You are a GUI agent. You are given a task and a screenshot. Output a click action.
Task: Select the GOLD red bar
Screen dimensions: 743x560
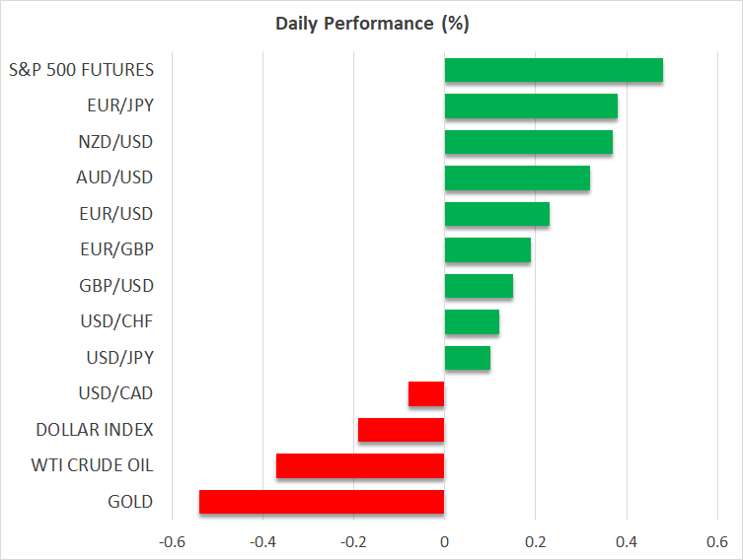click(322, 502)
